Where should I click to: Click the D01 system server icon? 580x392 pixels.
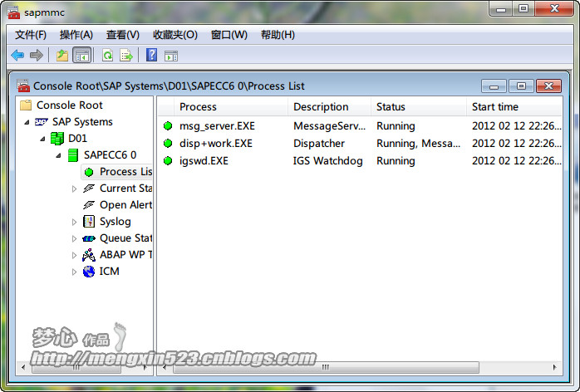(x=57, y=139)
